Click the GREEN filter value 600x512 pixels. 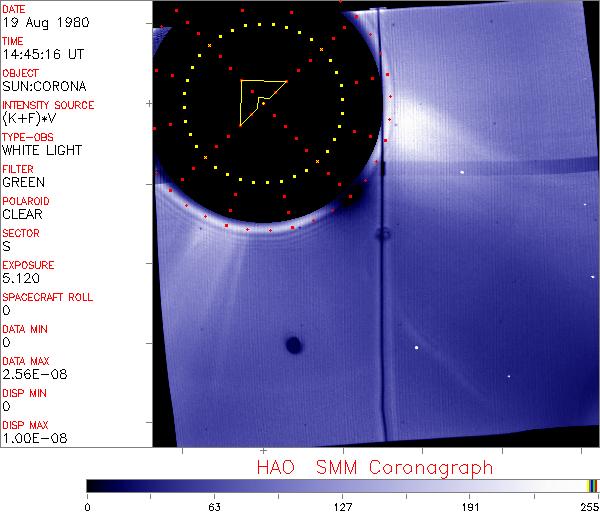[23, 182]
